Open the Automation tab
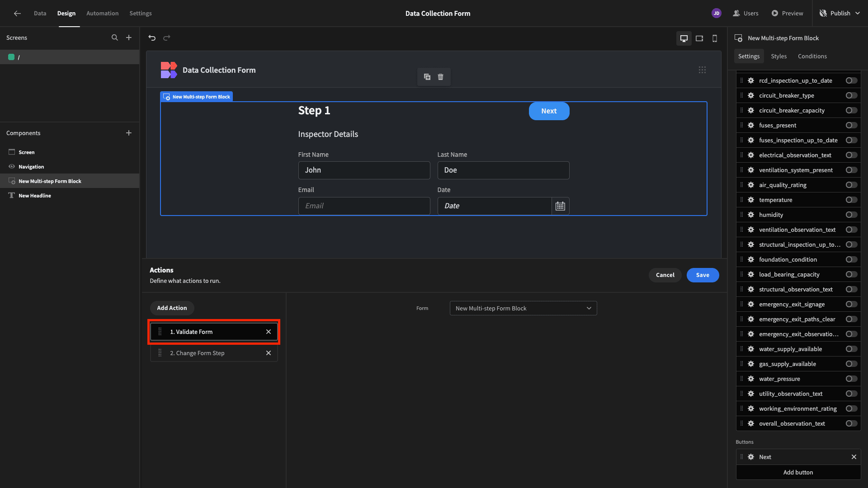Image resolution: width=868 pixels, height=488 pixels. [x=102, y=13]
